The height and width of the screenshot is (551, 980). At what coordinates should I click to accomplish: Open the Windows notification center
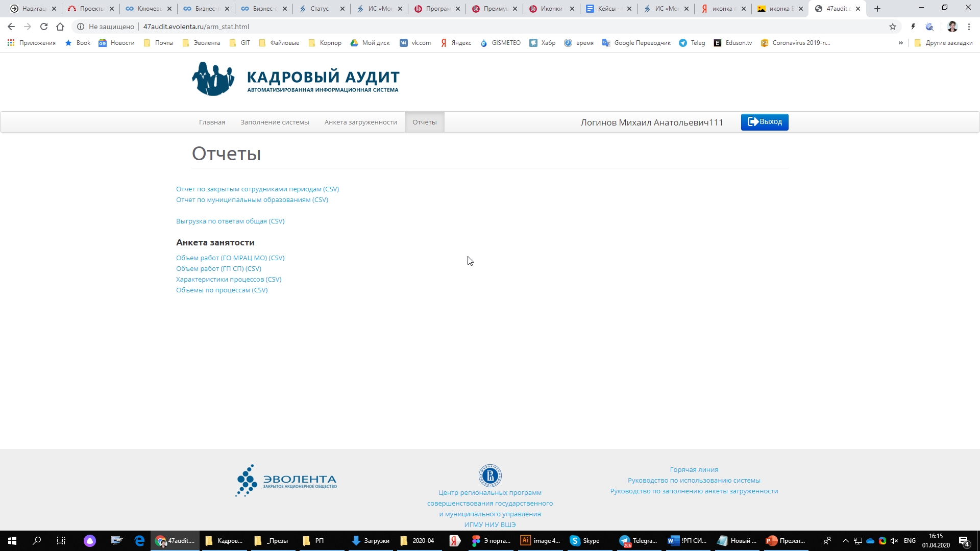pos(964,541)
